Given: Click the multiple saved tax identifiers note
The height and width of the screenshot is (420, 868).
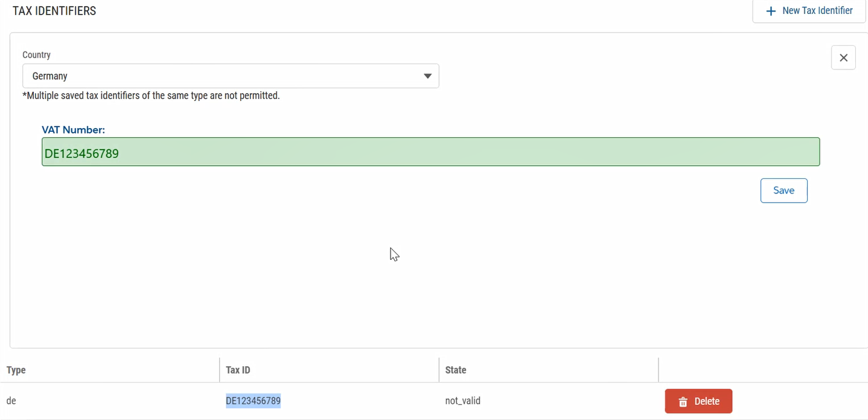Looking at the screenshot, I should [x=151, y=95].
